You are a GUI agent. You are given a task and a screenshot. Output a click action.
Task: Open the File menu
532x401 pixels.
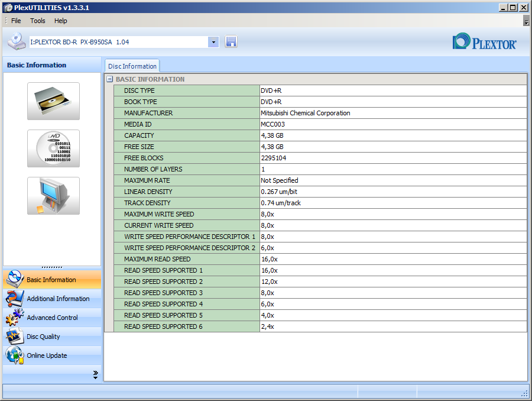tap(16, 21)
